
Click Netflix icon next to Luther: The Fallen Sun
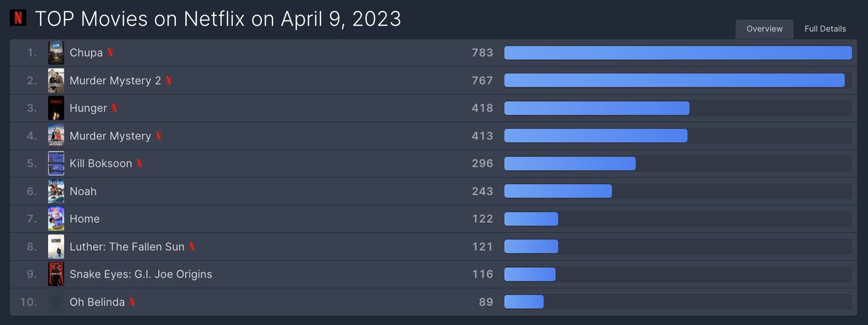[192, 247]
